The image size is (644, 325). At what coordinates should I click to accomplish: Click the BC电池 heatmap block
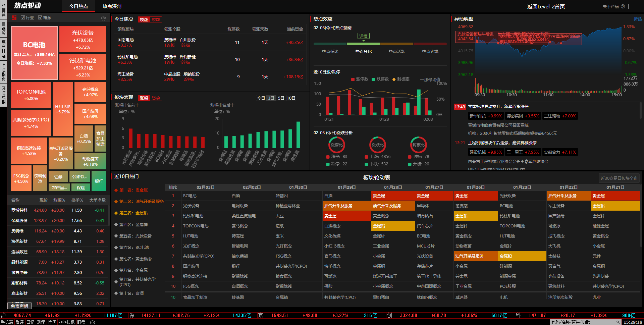pyautogui.click(x=34, y=53)
